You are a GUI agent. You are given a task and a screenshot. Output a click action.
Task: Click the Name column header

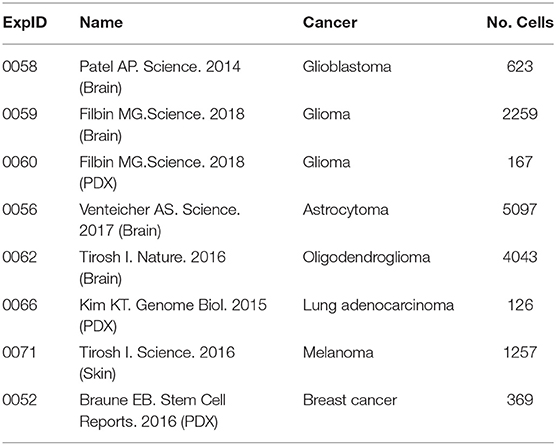pyautogui.click(x=101, y=23)
